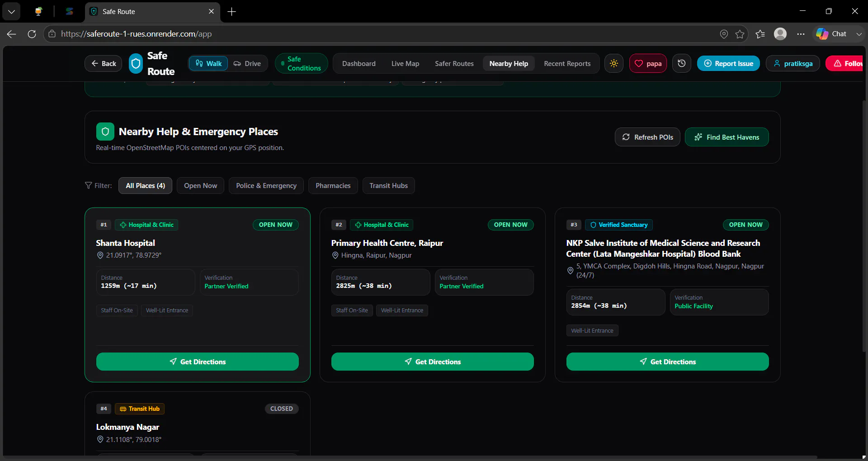View site information lock icon
Image resolution: width=868 pixels, height=461 pixels.
(52, 34)
